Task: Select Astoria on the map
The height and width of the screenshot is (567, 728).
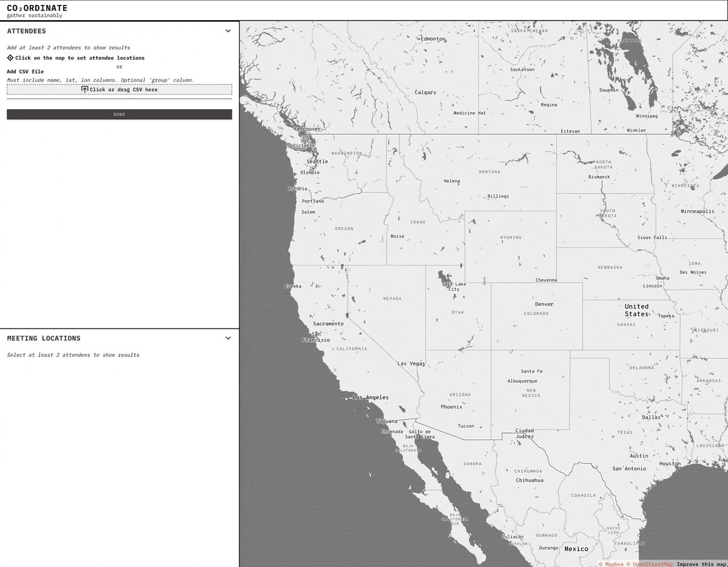Action: pyautogui.click(x=297, y=189)
